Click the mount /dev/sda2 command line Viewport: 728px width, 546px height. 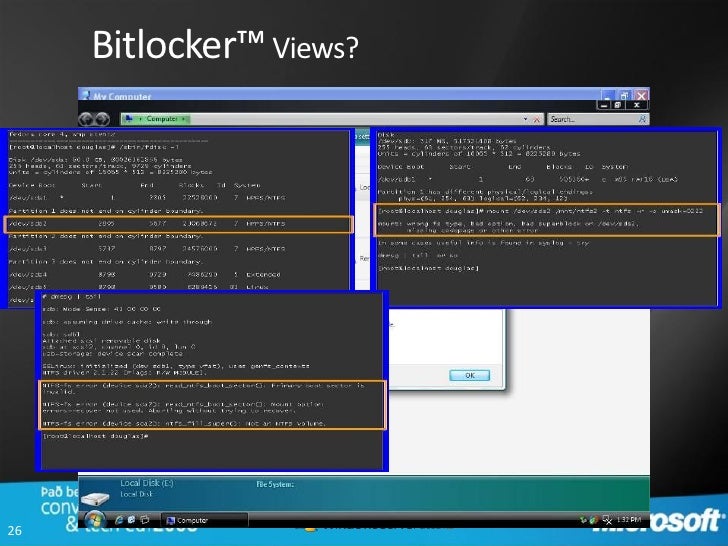click(x=540, y=211)
